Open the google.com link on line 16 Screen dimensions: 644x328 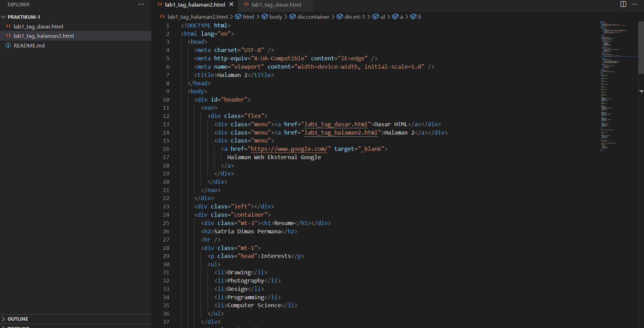[x=289, y=149]
